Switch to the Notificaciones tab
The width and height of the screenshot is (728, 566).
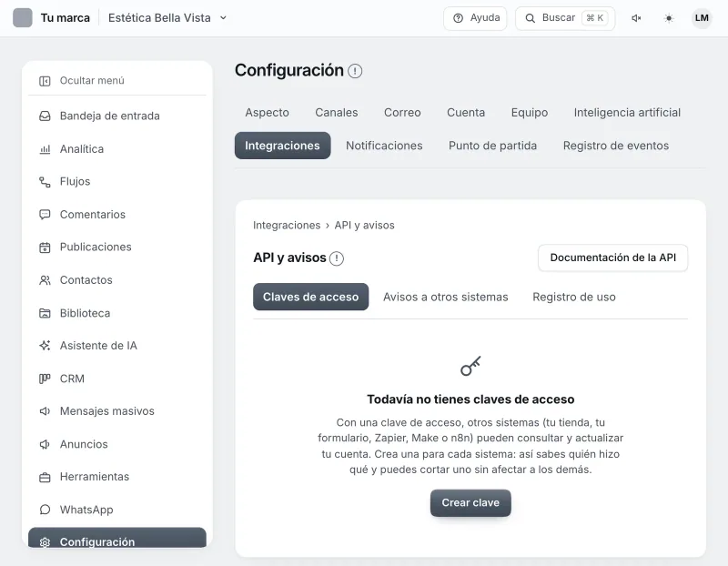coord(384,146)
